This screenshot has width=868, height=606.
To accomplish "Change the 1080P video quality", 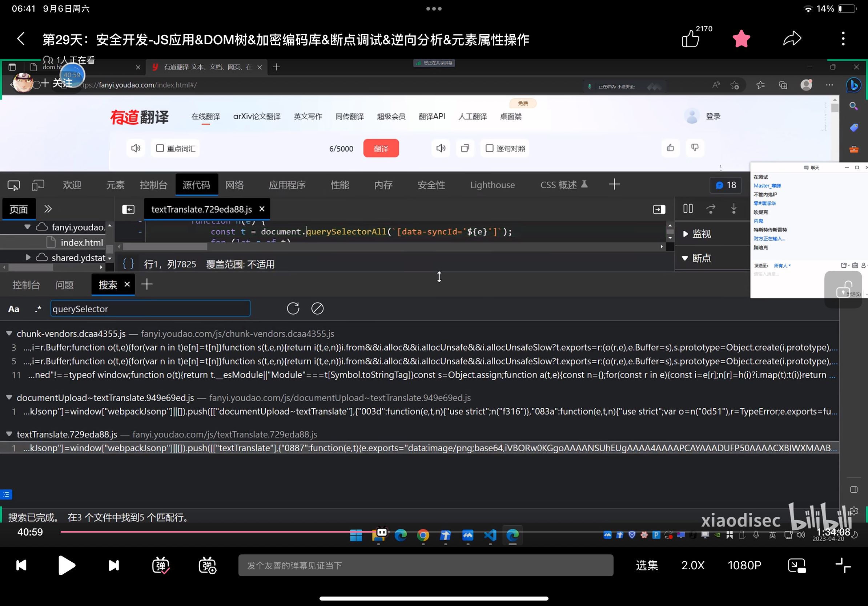I will 744,565.
